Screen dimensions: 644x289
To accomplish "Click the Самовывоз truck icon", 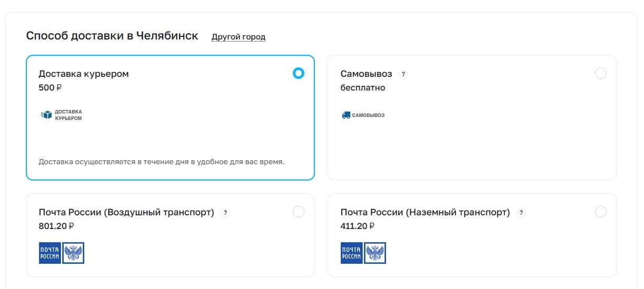I will coord(346,115).
